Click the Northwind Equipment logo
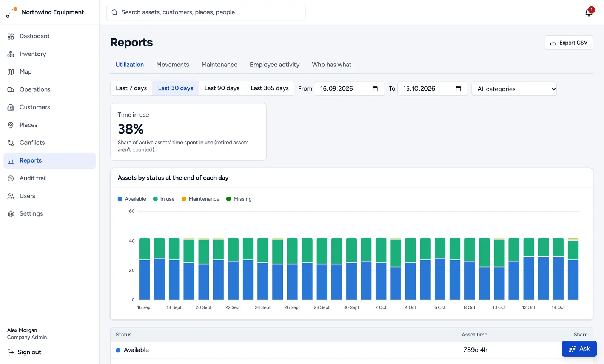 pyautogui.click(x=12, y=12)
